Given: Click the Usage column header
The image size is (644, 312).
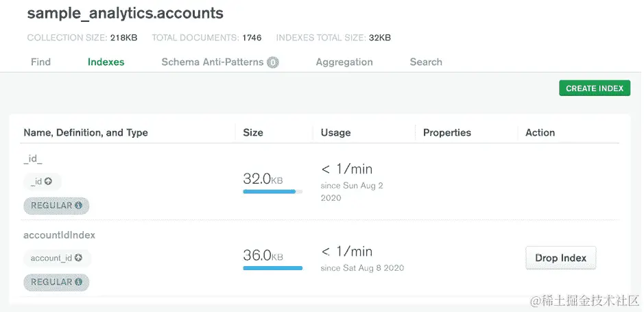Looking at the screenshot, I should point(335,132).
